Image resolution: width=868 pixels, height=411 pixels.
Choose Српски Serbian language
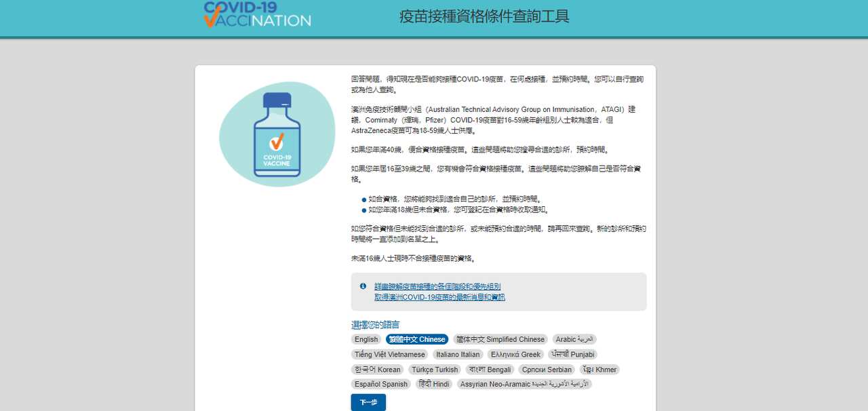pos(547,369)
